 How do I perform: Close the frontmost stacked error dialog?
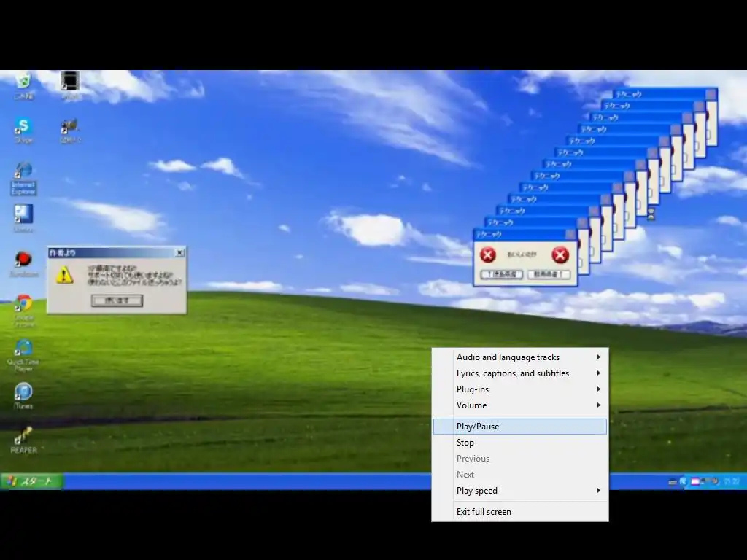tap(570, 234)
